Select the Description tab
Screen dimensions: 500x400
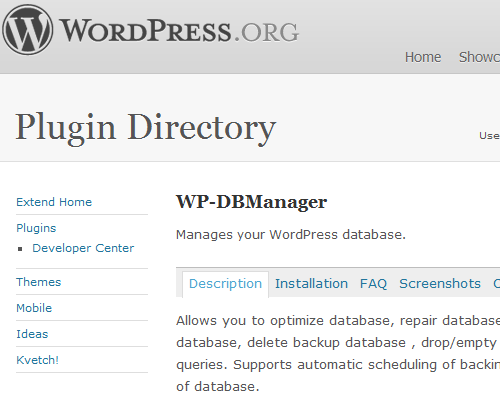[x=225, y=284]
